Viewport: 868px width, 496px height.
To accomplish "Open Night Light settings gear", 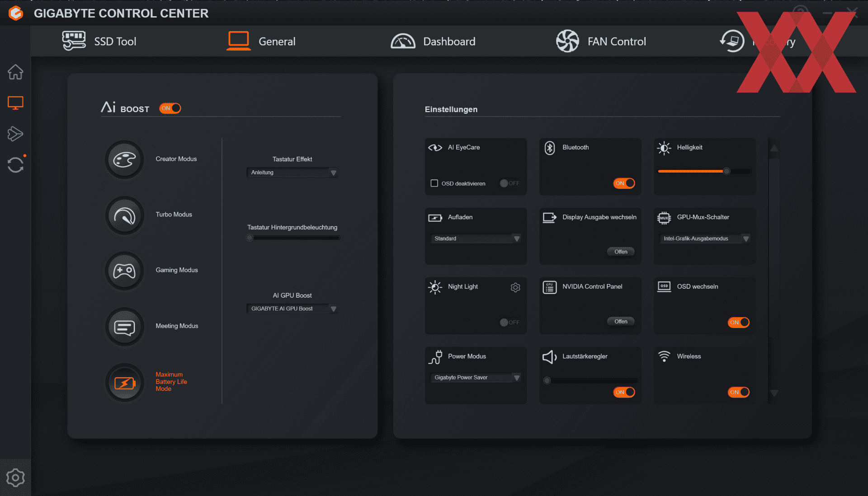I will (x=515, y=287).
